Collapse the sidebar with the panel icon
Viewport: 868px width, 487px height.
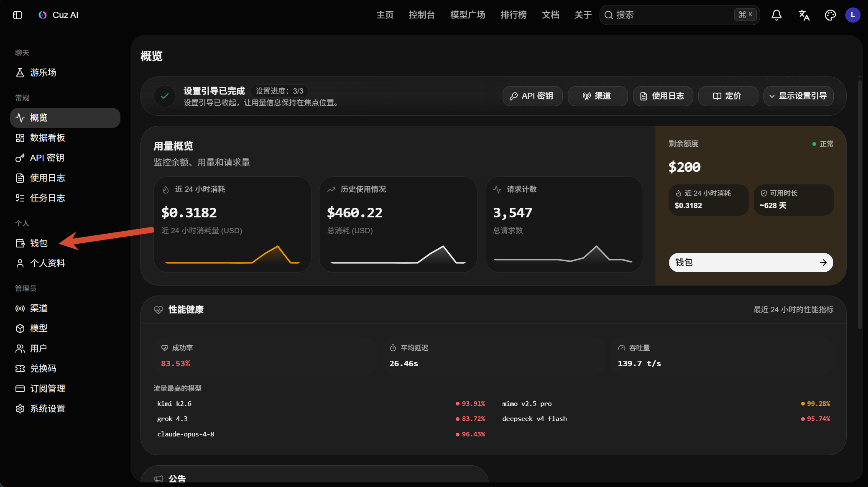point(18,15)
